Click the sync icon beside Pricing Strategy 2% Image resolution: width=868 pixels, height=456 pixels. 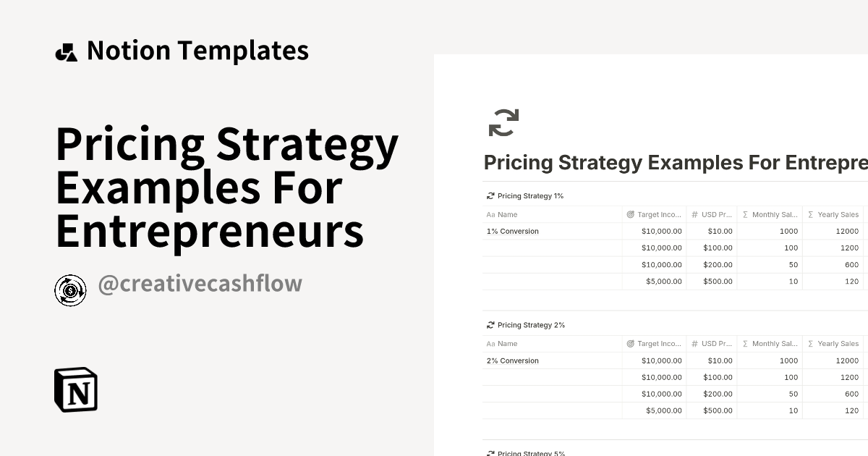point(490,326)
